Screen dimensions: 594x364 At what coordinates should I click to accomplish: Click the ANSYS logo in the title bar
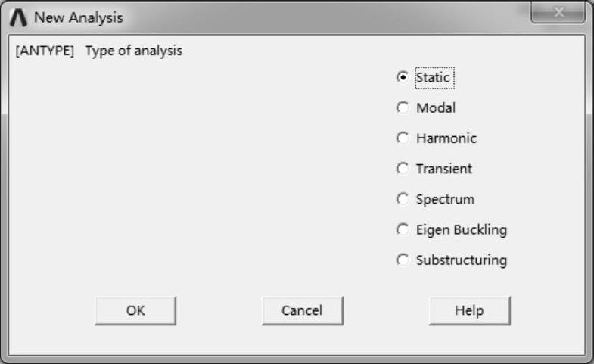(x=18, y=17)
